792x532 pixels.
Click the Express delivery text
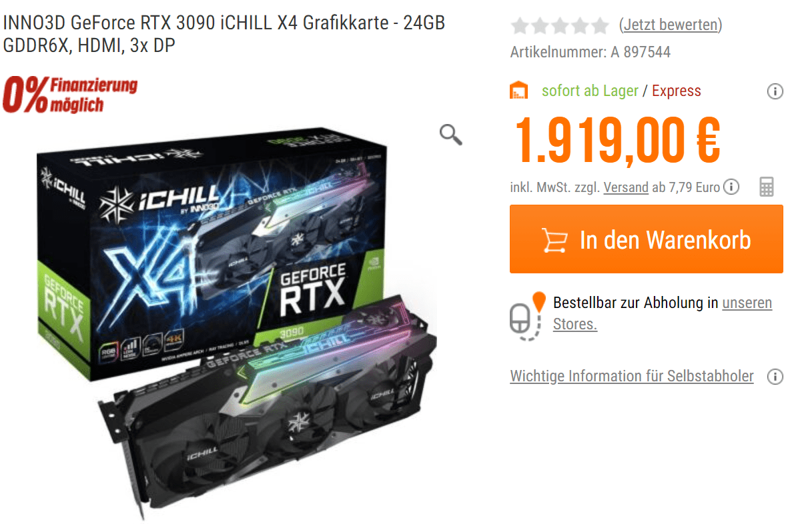tap(677, 91)
